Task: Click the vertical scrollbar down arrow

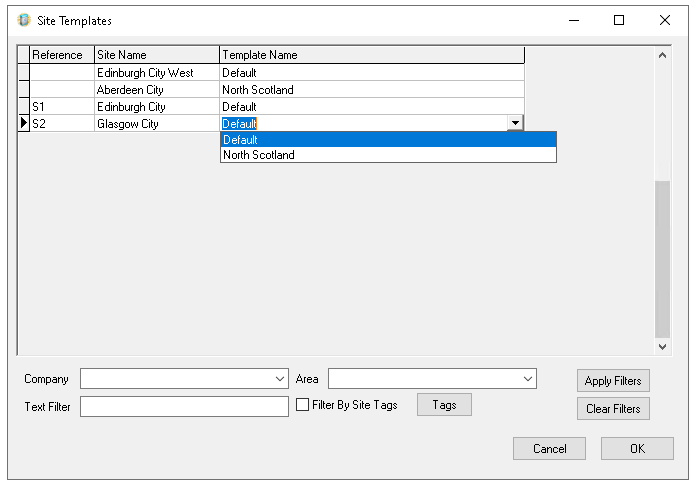Action: click(662, 346)
